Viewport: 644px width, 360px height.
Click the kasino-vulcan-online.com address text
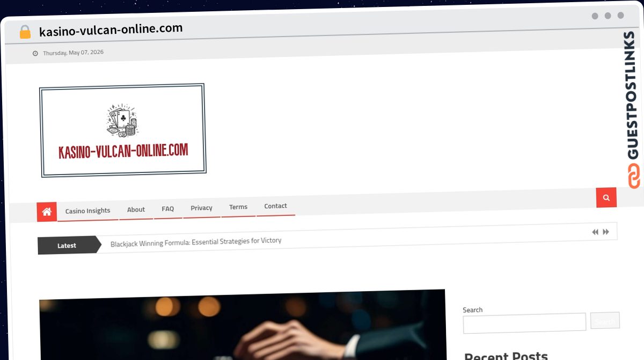(111, 30)
